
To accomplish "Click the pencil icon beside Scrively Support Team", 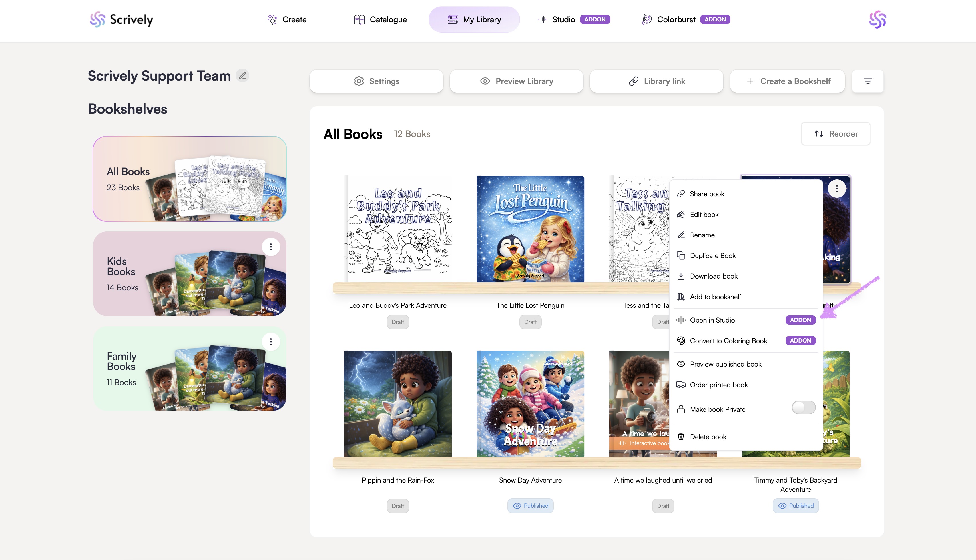I will [x=242, y=76].
